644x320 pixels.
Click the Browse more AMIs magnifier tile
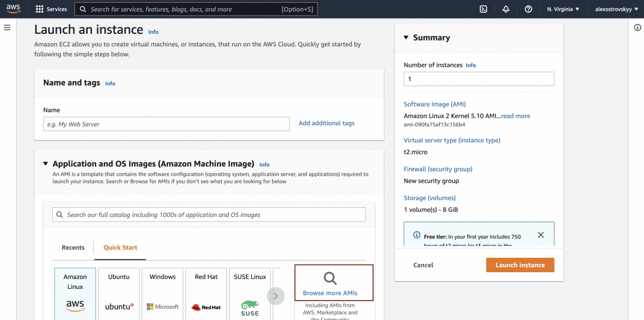[334, 283]
